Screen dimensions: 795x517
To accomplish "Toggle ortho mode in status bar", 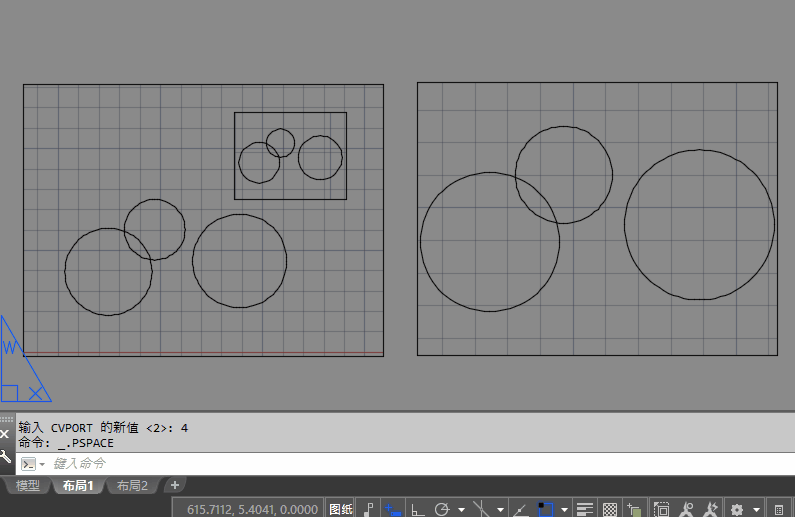I will pyautogui.click(x=419, y=509).
